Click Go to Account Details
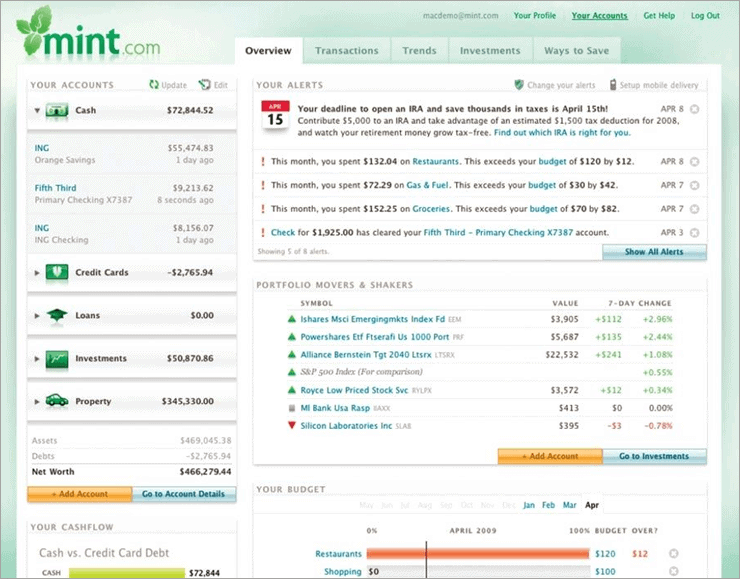This screenshot has height=579, width=740. pos(184,494)
